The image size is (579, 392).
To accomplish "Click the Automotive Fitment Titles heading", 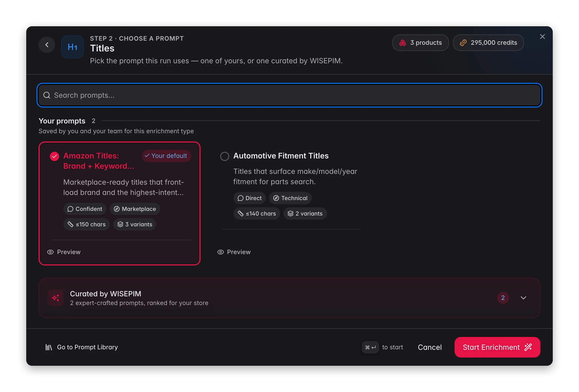I will coord(281,156).
